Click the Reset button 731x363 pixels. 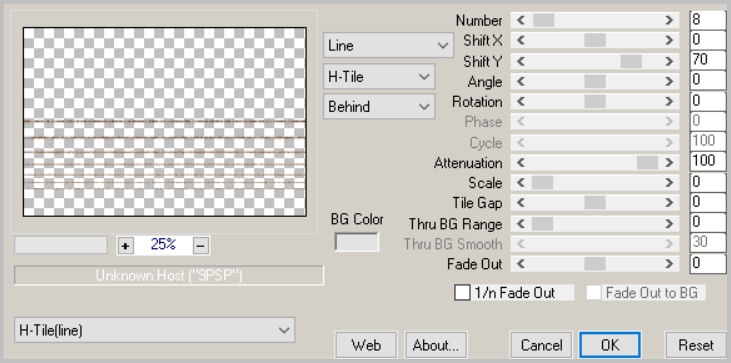pyautogui.click(x=696, y=345)
